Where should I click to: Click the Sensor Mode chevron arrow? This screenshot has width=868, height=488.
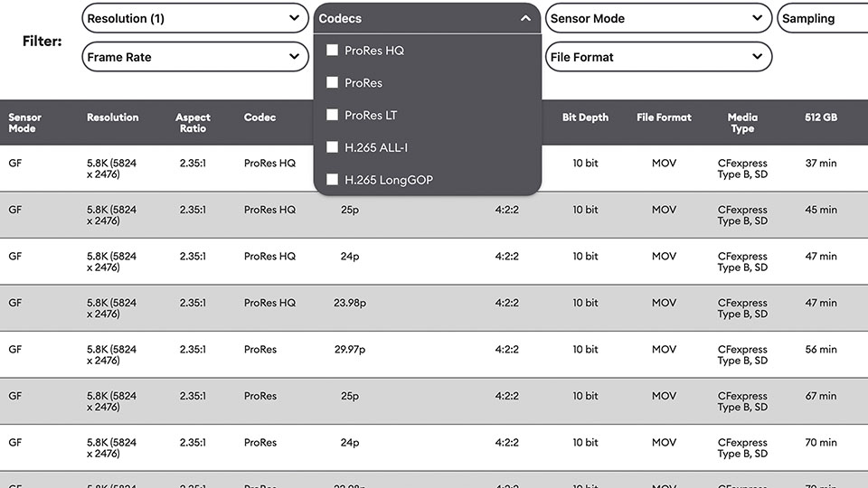click(x=758, y=18)
